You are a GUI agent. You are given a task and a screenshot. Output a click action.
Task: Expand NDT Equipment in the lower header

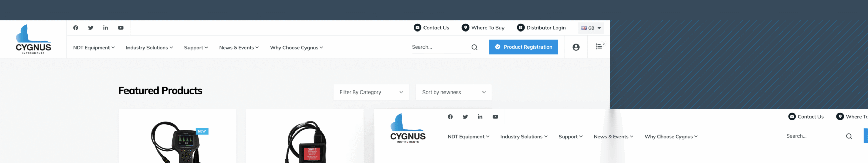468,137
